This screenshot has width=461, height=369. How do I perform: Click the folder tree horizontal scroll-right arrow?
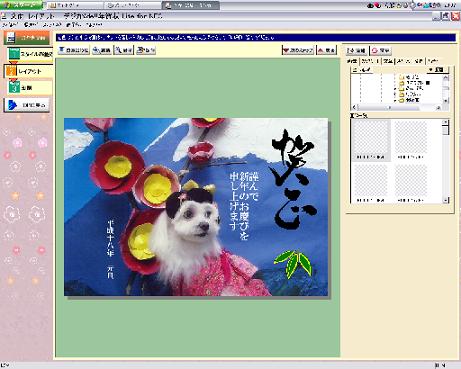tap(438, 108)
